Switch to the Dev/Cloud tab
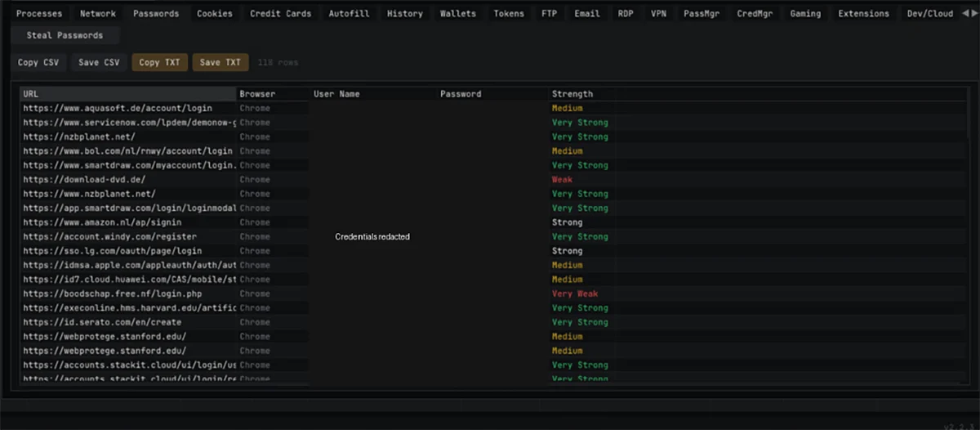Viewport: 980px width, 430px height. tap(930, 13)
